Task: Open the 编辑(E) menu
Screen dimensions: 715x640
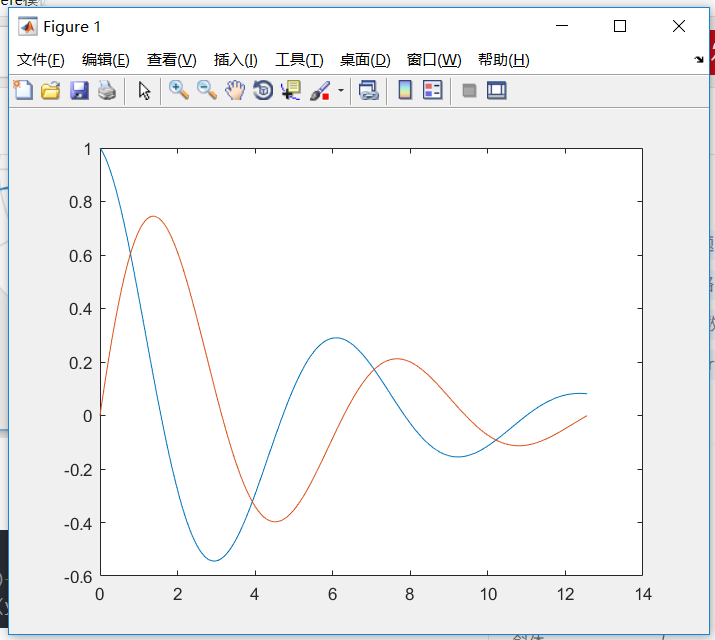Action: [106, 60]
